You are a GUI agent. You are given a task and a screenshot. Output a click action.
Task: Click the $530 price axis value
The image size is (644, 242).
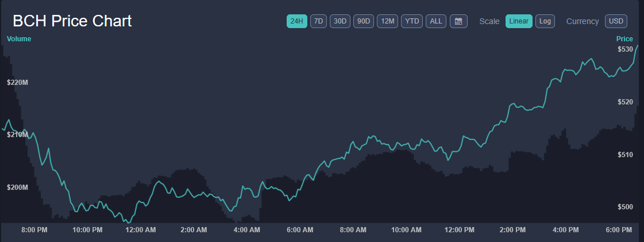point(625,49)
